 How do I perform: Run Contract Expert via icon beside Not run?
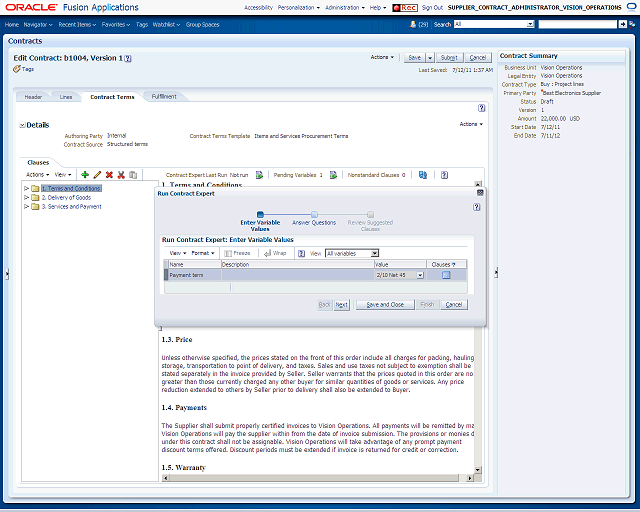pyautogui.click(x=259, y=175)
